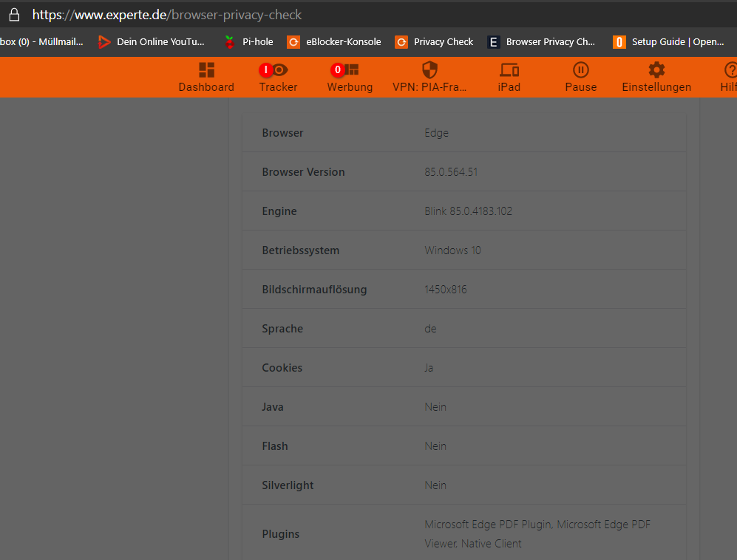
Task: Click the Werbung toolbar label
Action: 350,87
